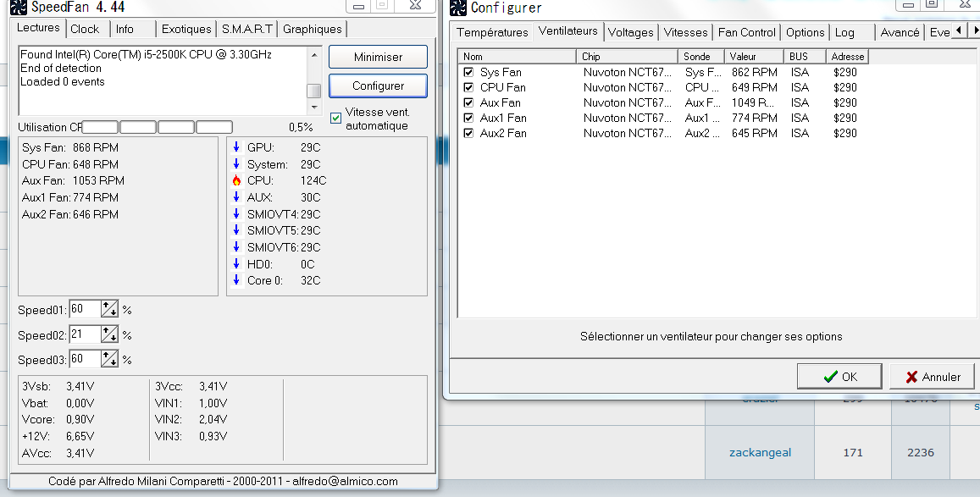The width and height of the screenshot is (980, 497).
Task: Click the blue arrow icon next to Core 0
Action: tap(236, 280)
